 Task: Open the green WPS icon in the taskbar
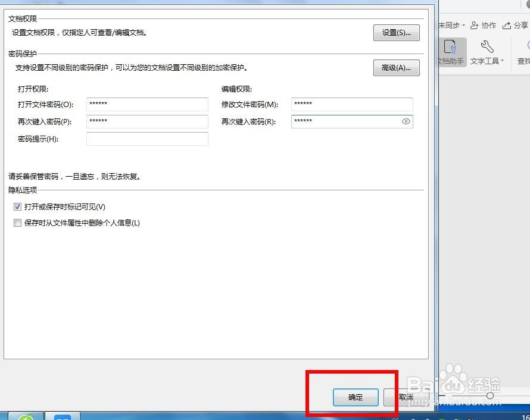tap(25, 416)
